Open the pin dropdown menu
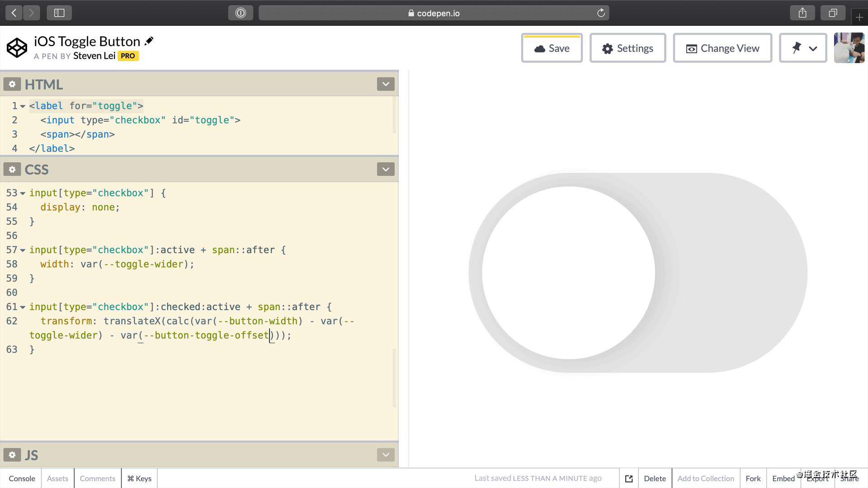868x488 pixels. coord(803,48)
